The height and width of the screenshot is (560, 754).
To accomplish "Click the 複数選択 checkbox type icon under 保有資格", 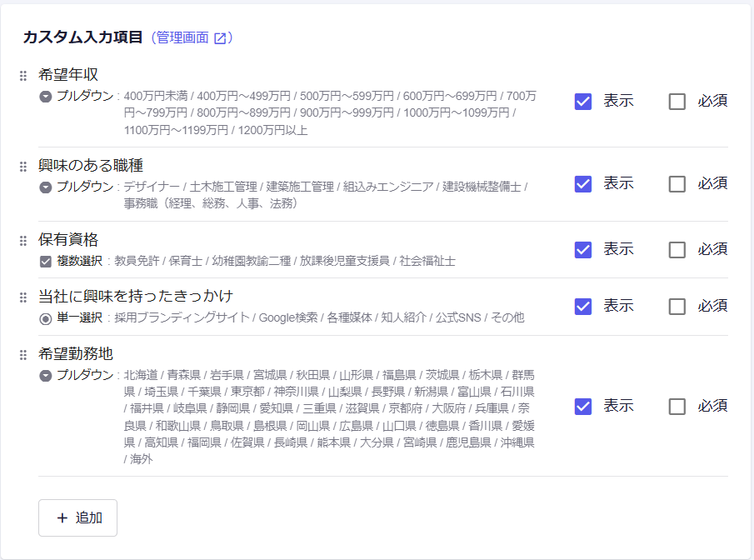I will tap(46, 262).
